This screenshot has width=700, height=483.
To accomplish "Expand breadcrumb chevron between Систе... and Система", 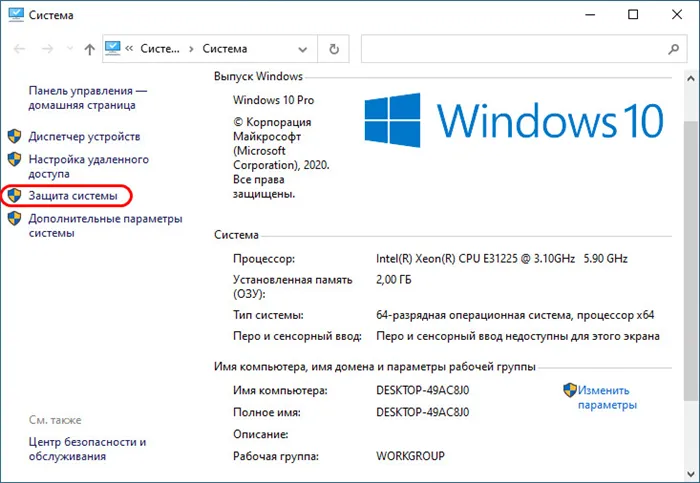I will pos(191,49).
